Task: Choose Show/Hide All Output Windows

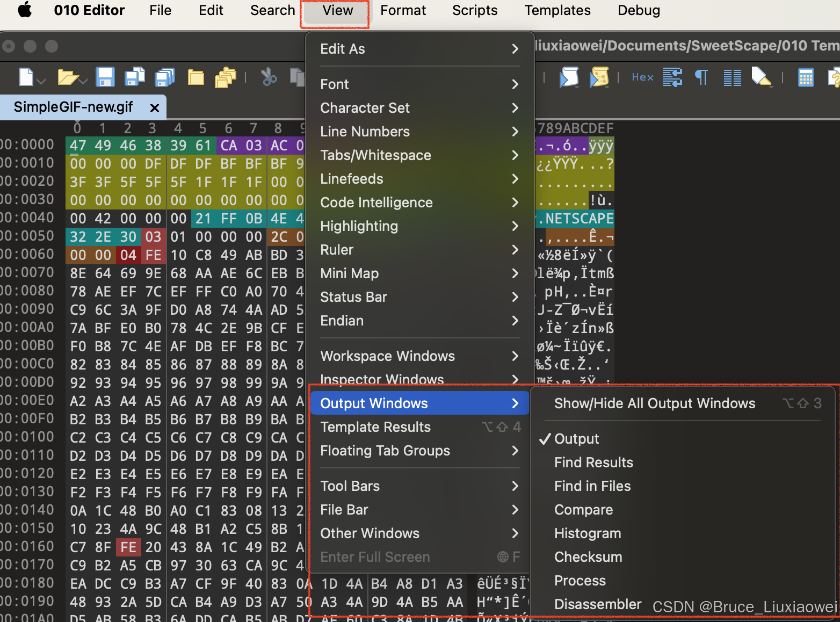Action: (x=654, y=403)
